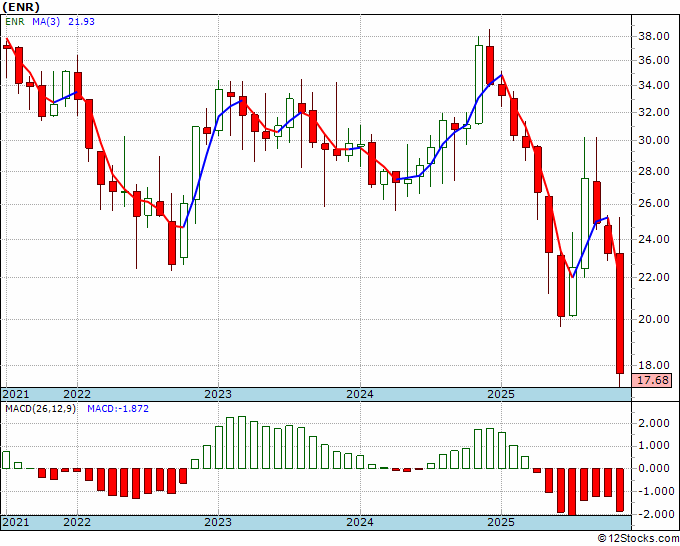Click the 36.00 price axis label
This screenshot has width=680, height=546.
[x=654, y=60]
